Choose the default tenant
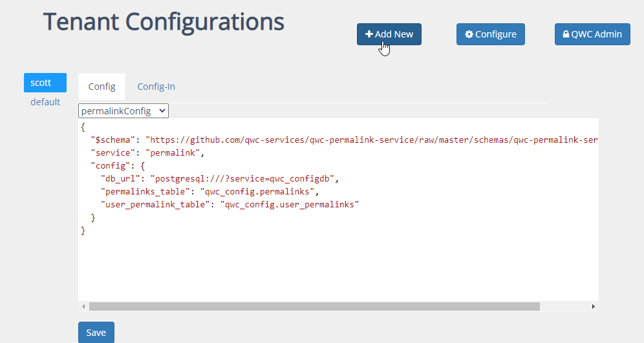The height and width of the screenshot is (343, 644). 45,102
